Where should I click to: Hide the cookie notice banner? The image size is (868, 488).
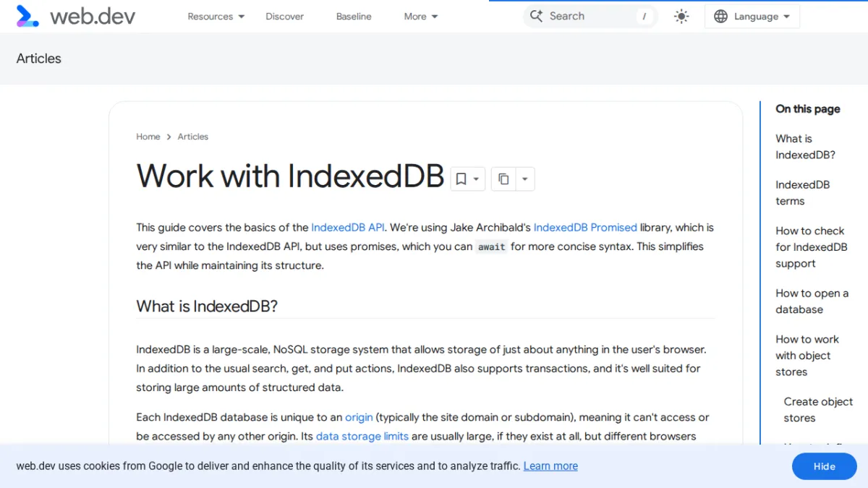[x=825, y=466]
